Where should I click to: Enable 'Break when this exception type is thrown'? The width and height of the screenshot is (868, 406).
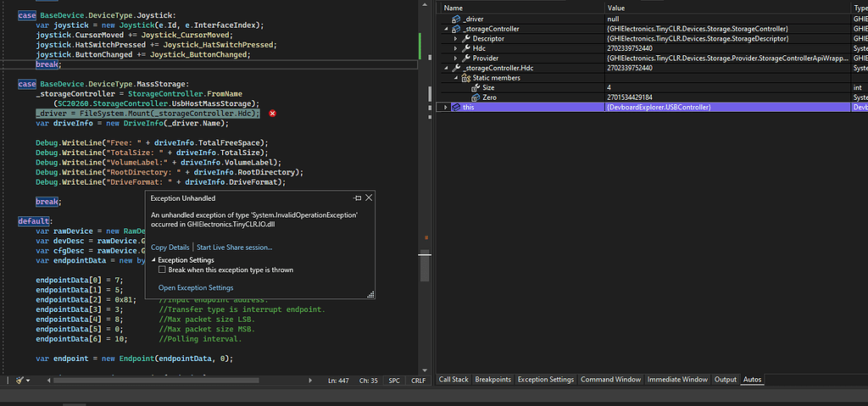[164, 270]
